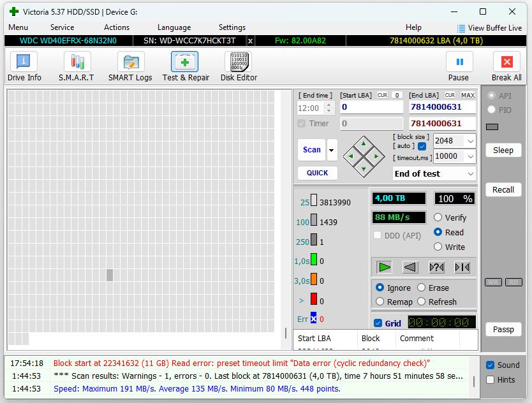The height and width of the screenshot is (403, 532).
Task: Open the Language menu
Action: click(174, 27)
